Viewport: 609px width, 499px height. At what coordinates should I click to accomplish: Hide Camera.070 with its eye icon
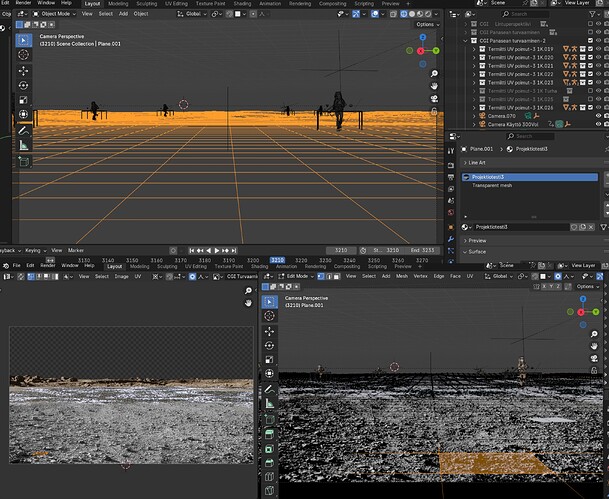[x=599, y=116]
